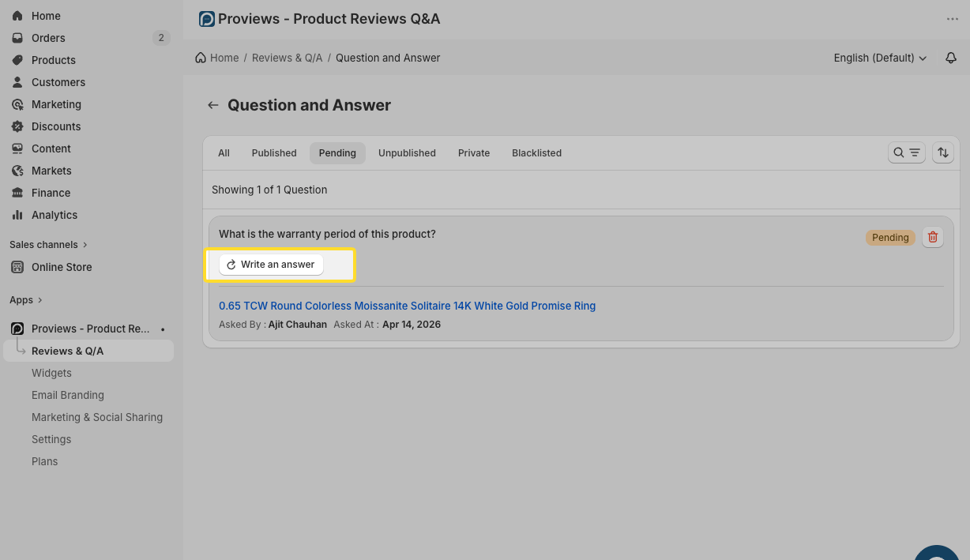Open Reviews & Q/A in the sidebar
The width and height of the screenshot is (970, 560).
click(x=88, y=351)
